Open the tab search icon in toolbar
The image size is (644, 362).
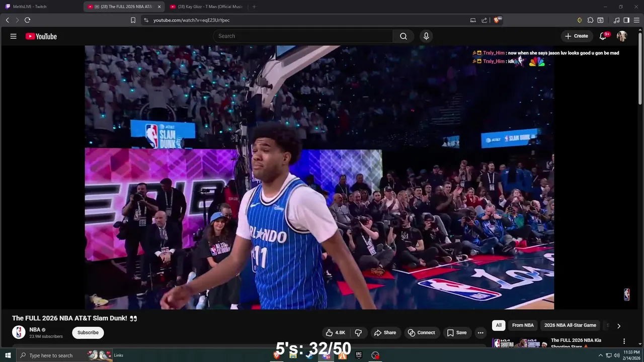600,20
